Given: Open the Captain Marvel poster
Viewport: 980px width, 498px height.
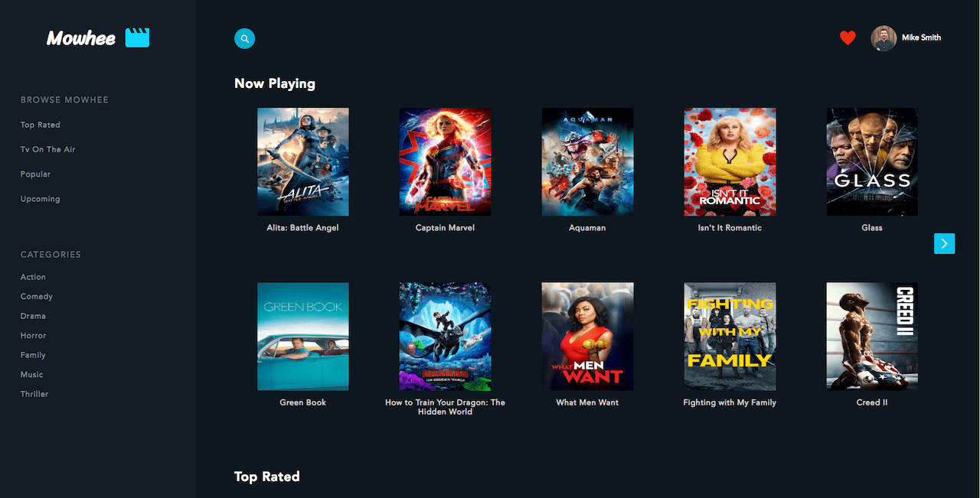Looking at the screenshot, I should tap(446, 161).
